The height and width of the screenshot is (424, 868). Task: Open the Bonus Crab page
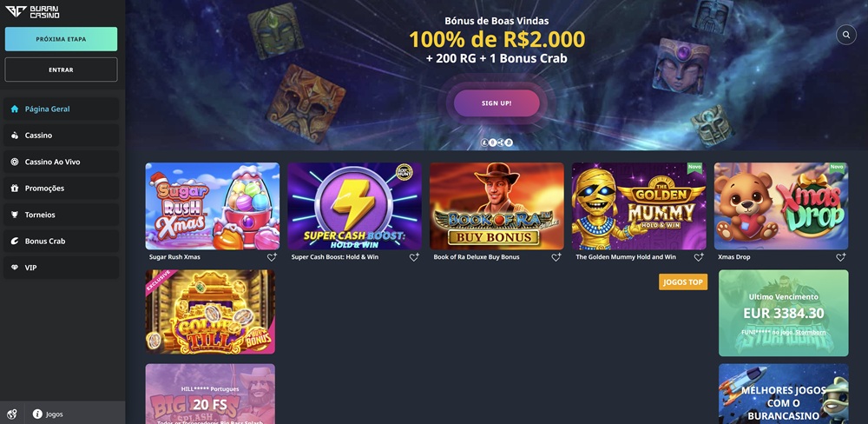[x=61, y=241]
